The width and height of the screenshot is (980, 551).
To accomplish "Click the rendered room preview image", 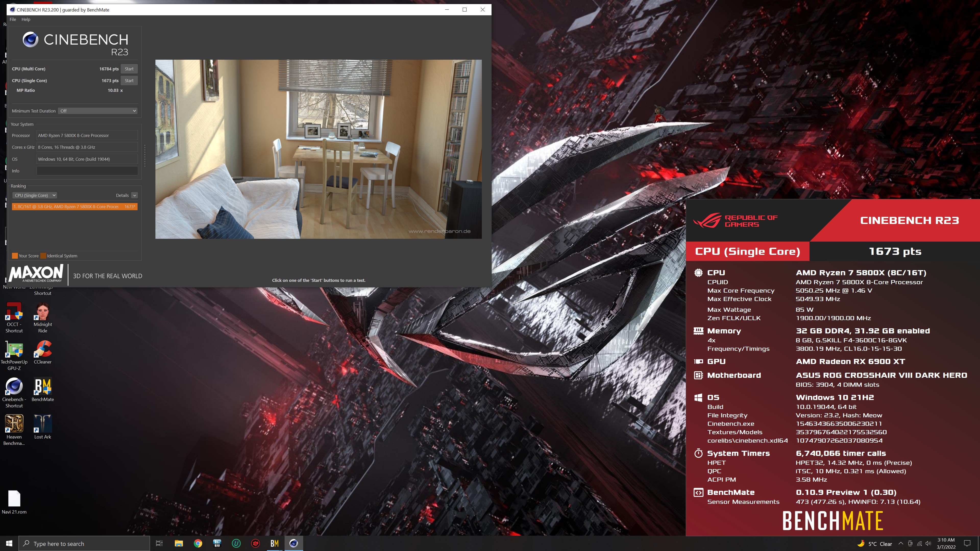I will coord(318,149).
